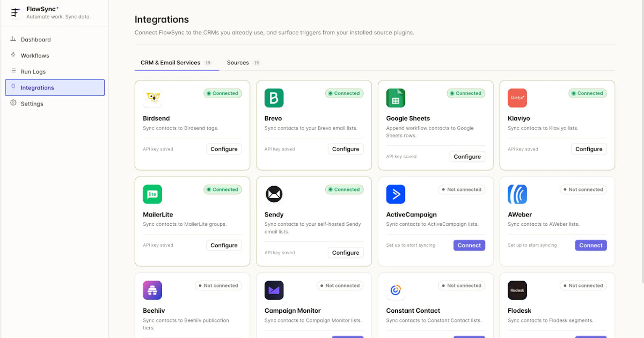The height and width of the screenshot is (338, 644).
Task: Click "Set up to start syncing" under ActiveCampaign
Action: (411, 245)
